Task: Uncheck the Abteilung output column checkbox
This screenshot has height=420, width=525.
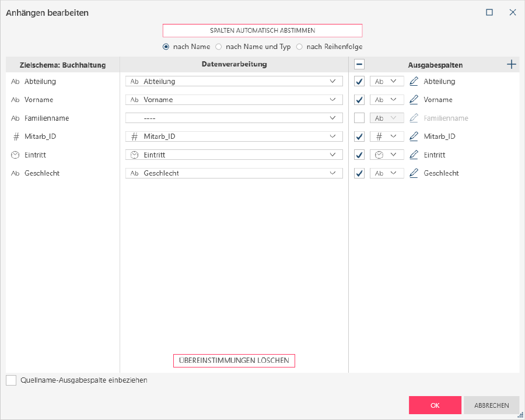Action: (x=359, y=82)
